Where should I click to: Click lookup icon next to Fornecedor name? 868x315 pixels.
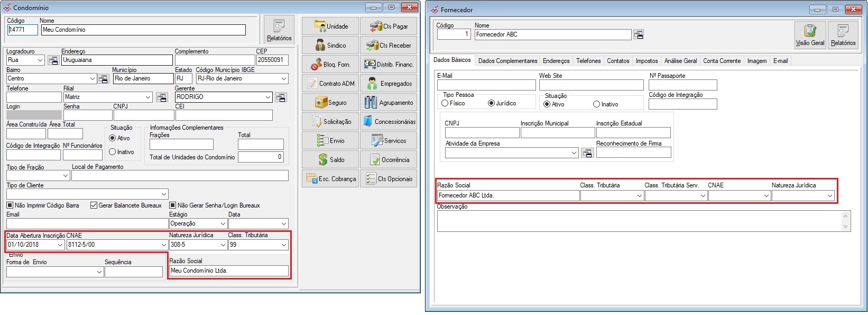click(x=639, y=35)
